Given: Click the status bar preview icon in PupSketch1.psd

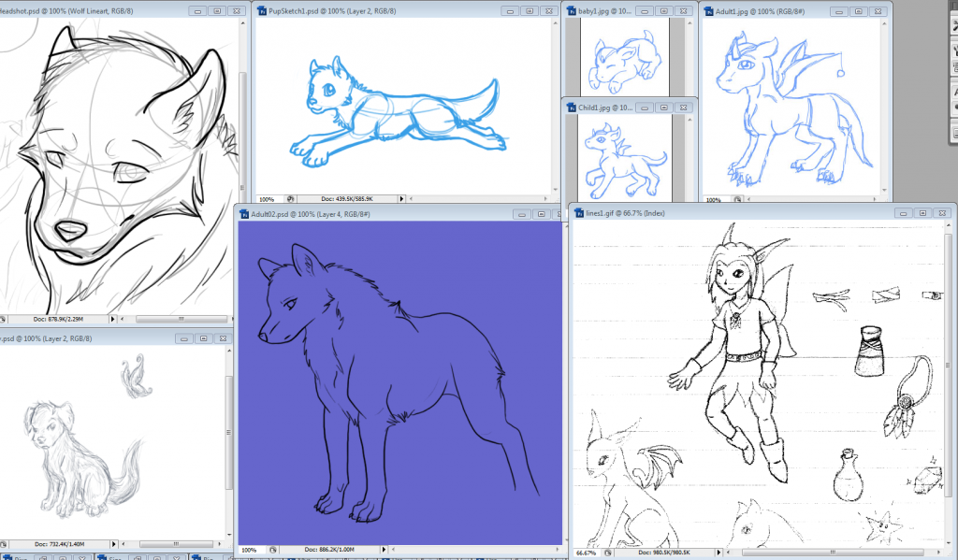Looking at the screenshot, I should [291, 199].
